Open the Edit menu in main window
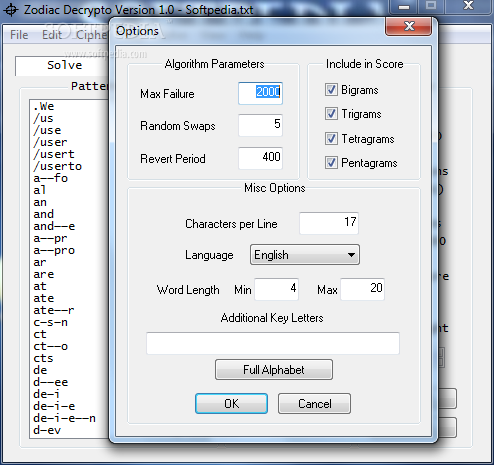Viewport: 494px width, 465px height. [x=52, y=35]
